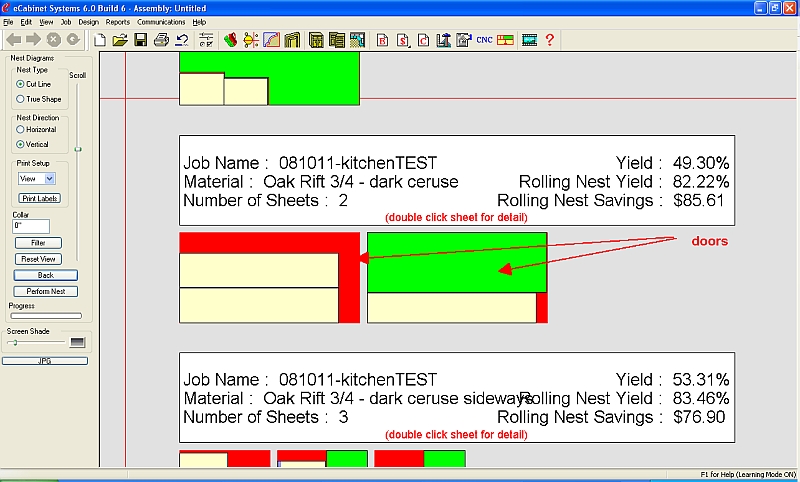
Task: Click the CNC toolbar icon
Action: (485, 40)
